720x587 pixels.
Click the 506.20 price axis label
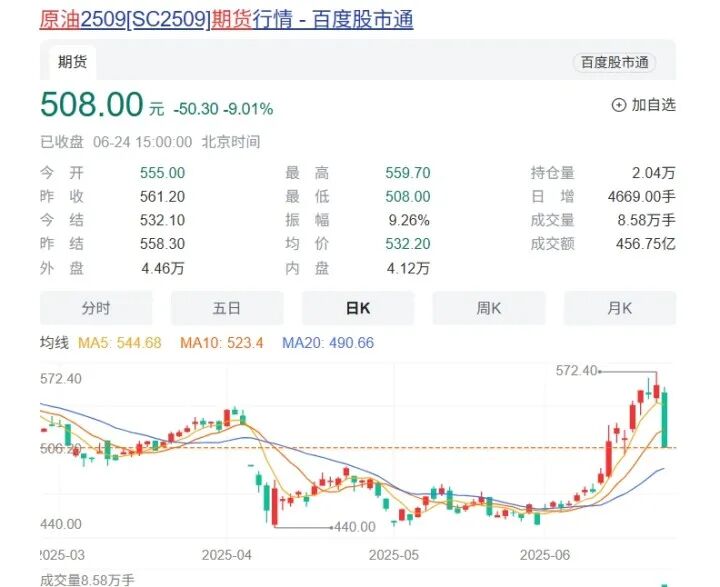click(61, 448)
